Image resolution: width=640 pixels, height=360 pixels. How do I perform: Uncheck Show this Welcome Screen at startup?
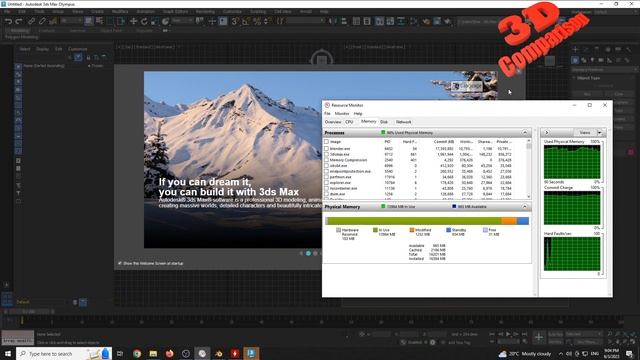coord(120,263)
